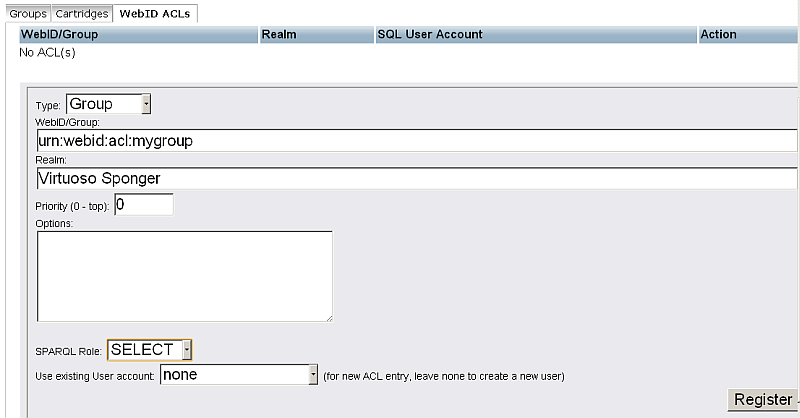Click the WebID/Group column header
Image resolution: width=800 pixels, height=418 pixels.
[59, 34]
